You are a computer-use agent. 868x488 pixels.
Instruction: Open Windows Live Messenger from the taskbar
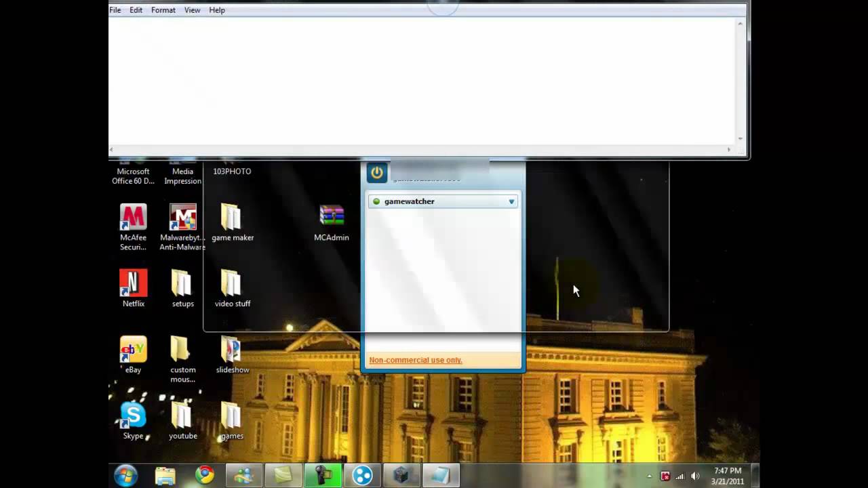pos(244,476)
